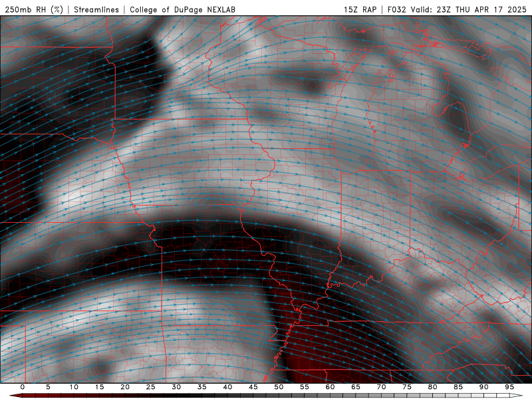Viewport: 532px width, 399px height.
Task: Click the '30' value on the colorbar scale
Action: tap(176, 387)
